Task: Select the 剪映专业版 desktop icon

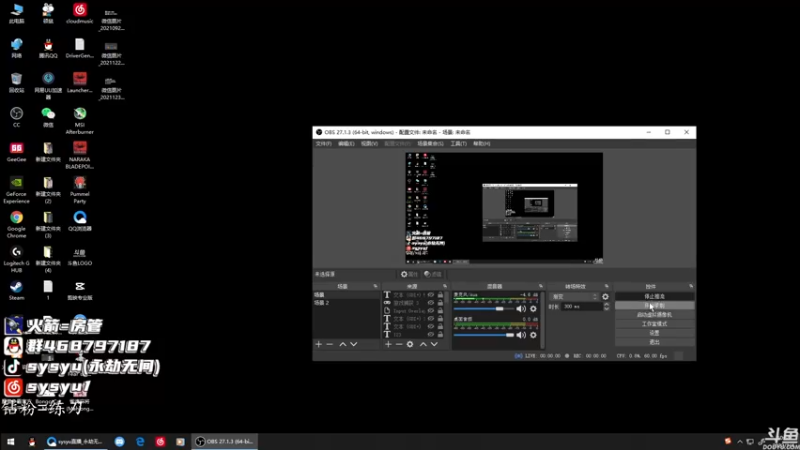Action: pos(80,290)
